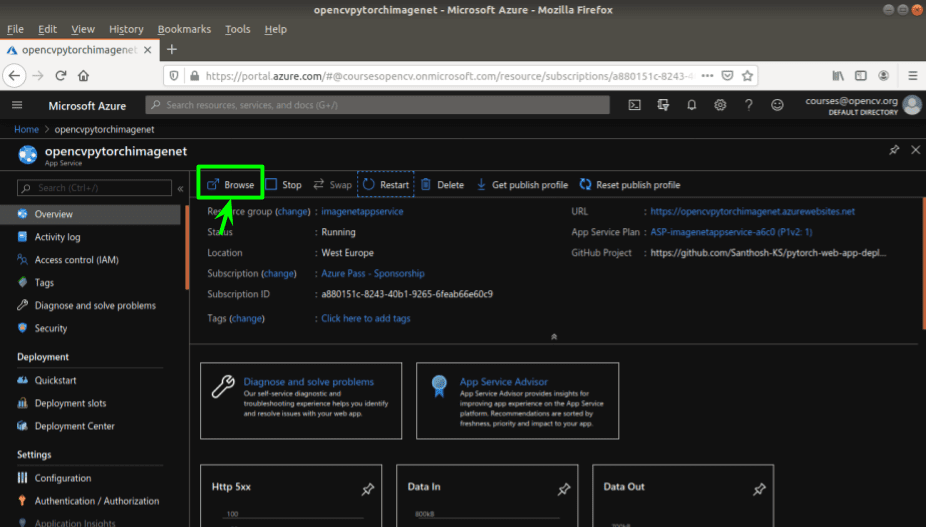This screenshot has width=926, height=527.
Task: Open the Azure portal hamburger menu
Action: coord(17,105)
